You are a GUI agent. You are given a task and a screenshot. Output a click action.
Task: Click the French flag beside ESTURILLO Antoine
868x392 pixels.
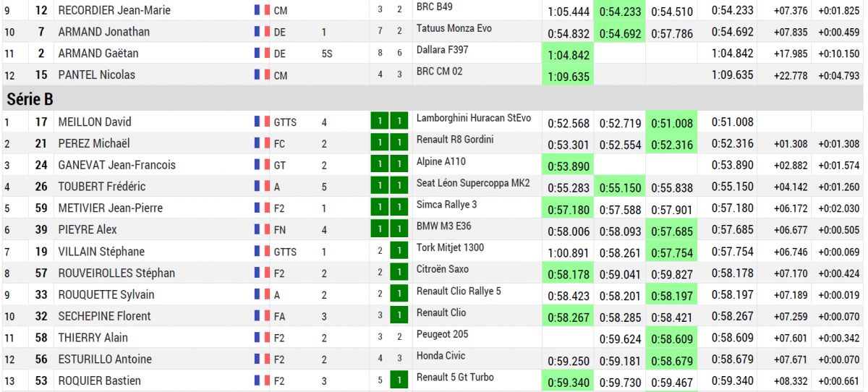point(262,359)
